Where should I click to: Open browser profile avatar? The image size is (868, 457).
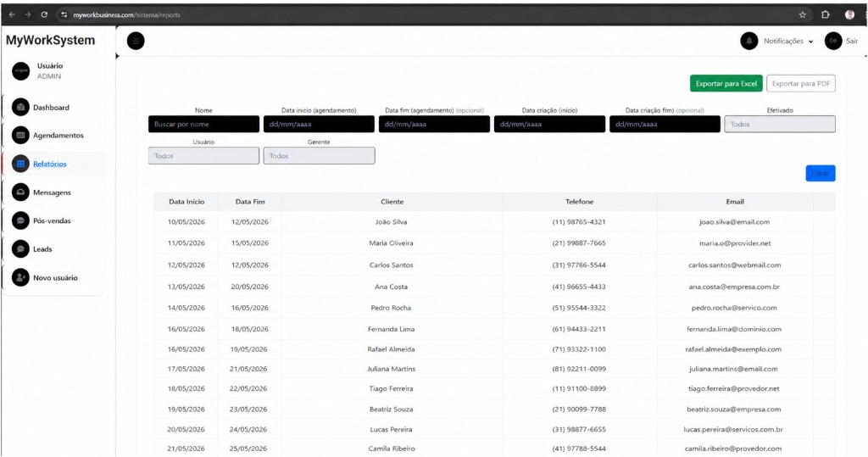(849, 15)
